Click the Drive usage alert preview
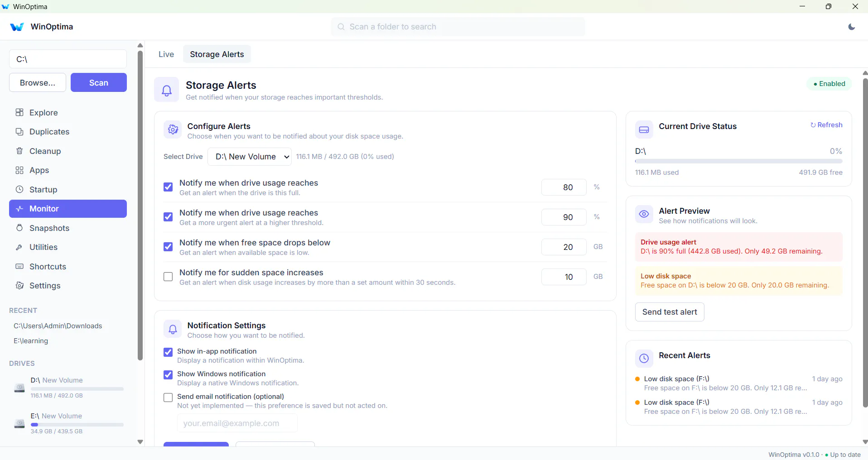868x460 pixels. click(739, 247)
